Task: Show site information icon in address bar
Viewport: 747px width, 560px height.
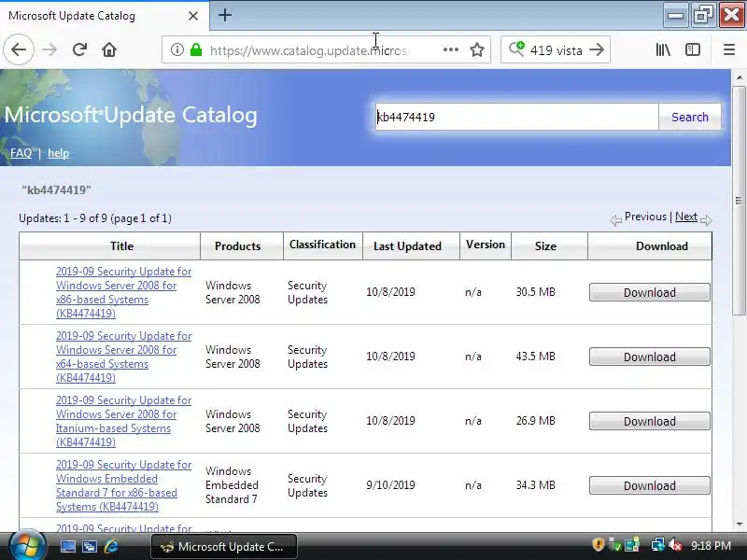Action: click(176, 49)
